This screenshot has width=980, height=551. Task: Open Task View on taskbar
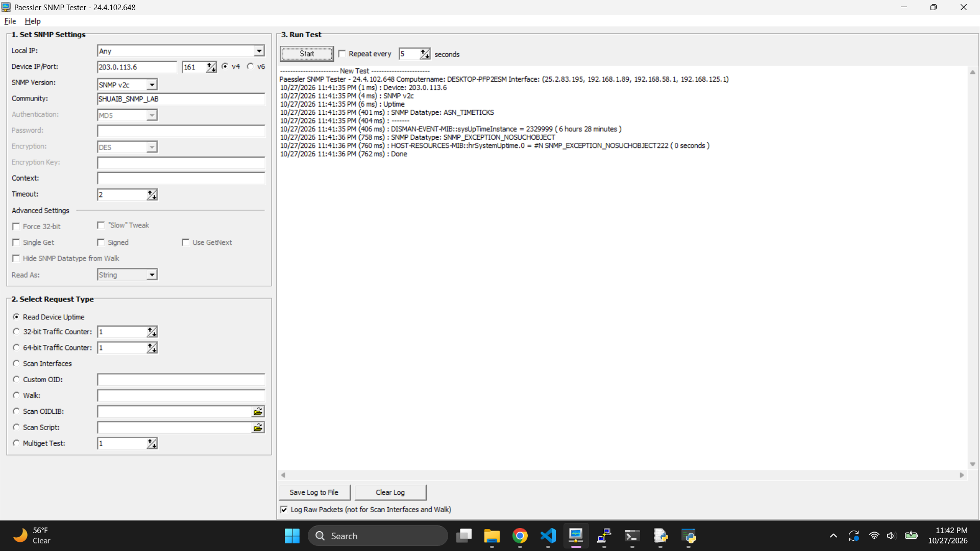pyautogui.click(x=464, y=536)
